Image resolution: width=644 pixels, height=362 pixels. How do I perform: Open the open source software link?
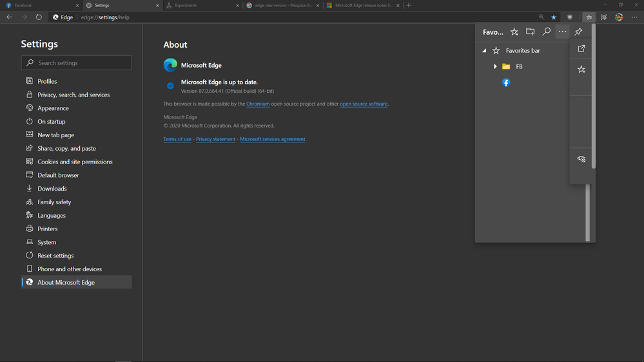pyautogui.click(x=364, y=104)
